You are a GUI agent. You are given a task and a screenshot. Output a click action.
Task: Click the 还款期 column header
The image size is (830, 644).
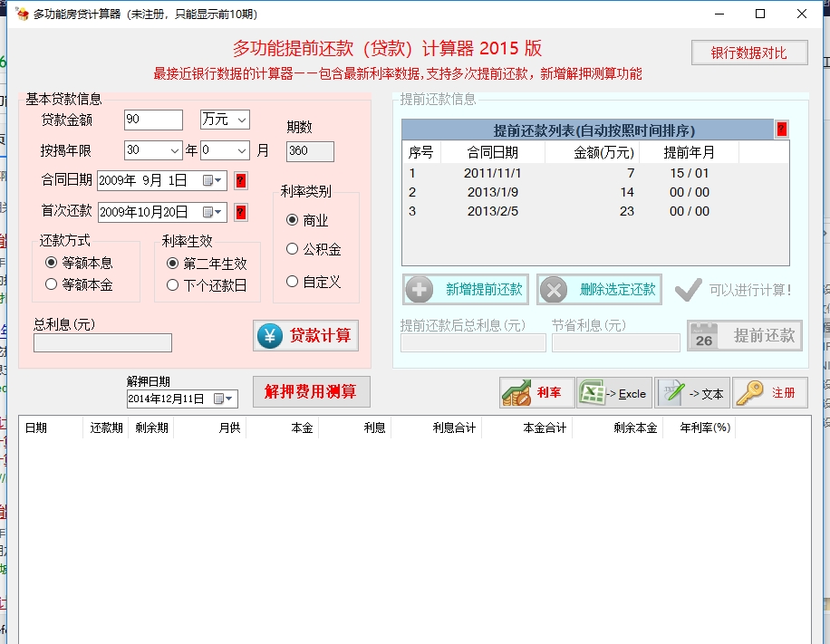click(105, 428)
